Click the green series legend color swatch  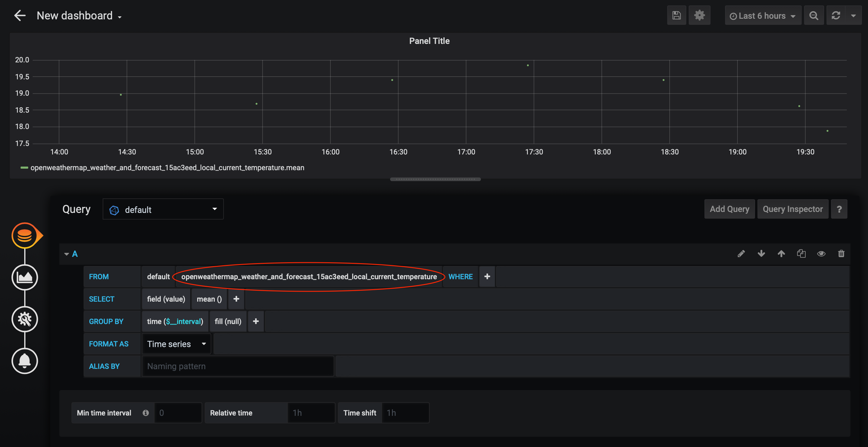(24, 168)
